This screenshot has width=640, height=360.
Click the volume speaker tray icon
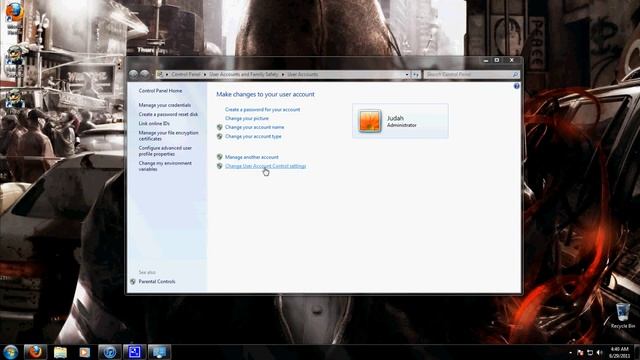(599, 352)
